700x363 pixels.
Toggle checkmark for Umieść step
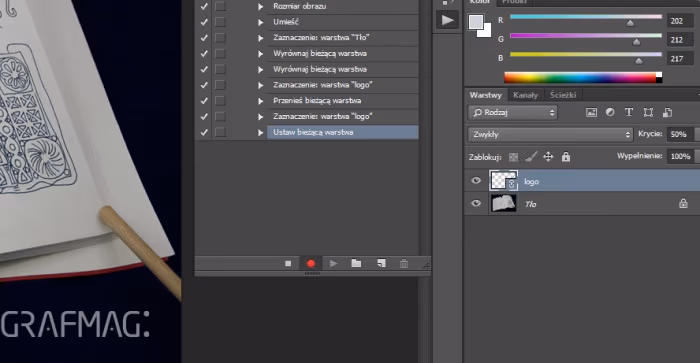(204, 22)
